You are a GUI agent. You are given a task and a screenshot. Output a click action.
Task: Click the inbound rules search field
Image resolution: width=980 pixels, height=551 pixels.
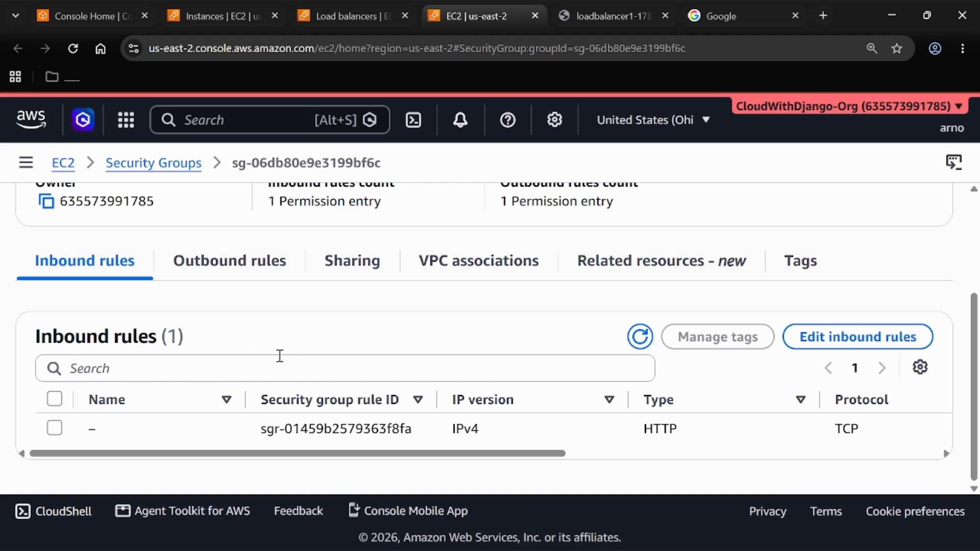pos(345,368)
